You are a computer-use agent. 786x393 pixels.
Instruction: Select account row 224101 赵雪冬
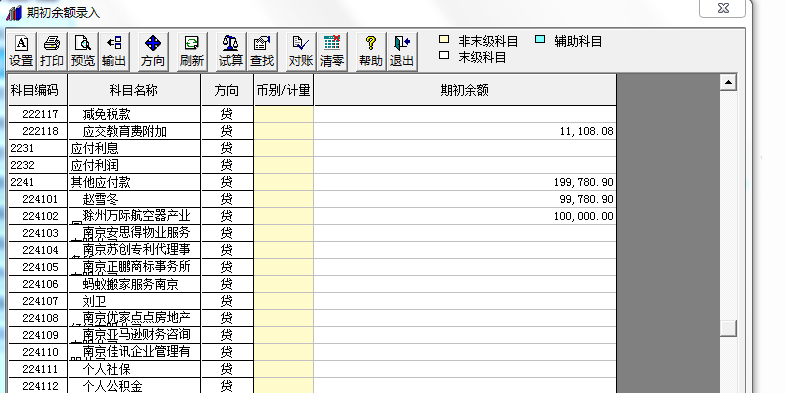tap(312, 199)
